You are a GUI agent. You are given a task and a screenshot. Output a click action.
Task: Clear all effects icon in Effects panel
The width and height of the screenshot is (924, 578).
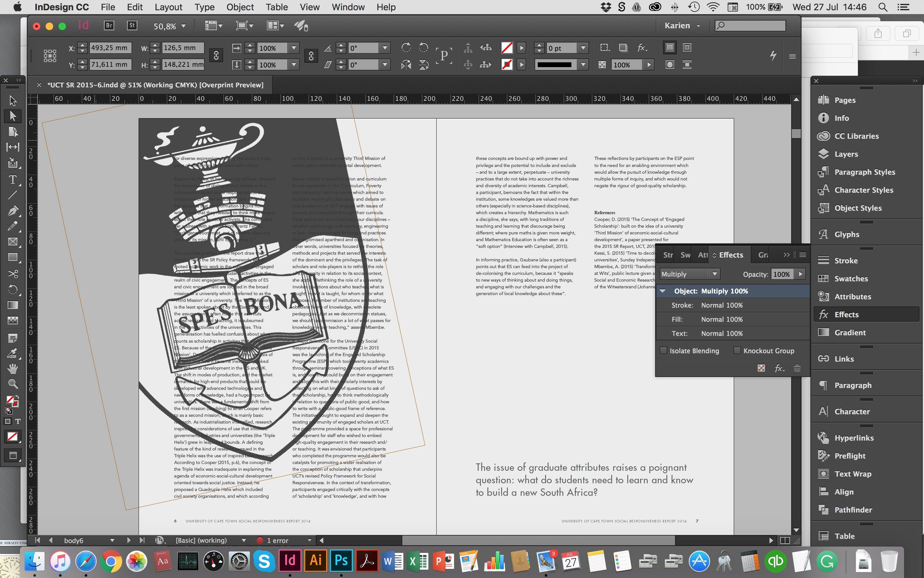click(761, 368)
